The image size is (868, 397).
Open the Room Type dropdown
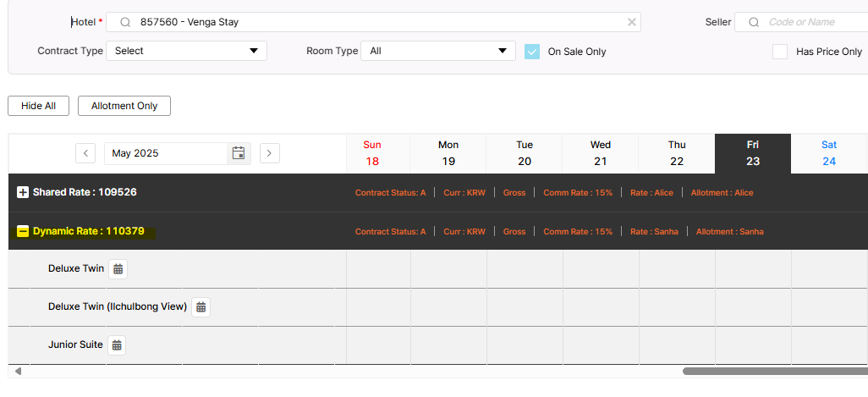[437, 51]
